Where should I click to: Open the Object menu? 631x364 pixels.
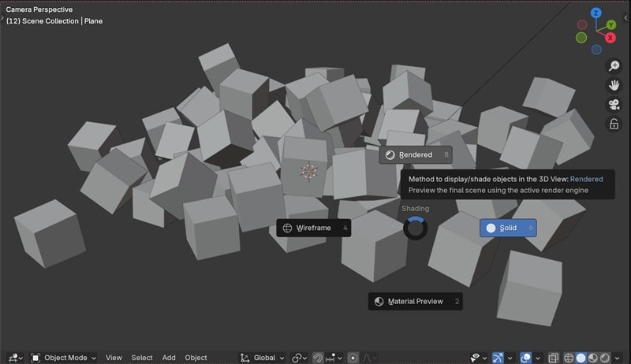(x=196, y=358)
